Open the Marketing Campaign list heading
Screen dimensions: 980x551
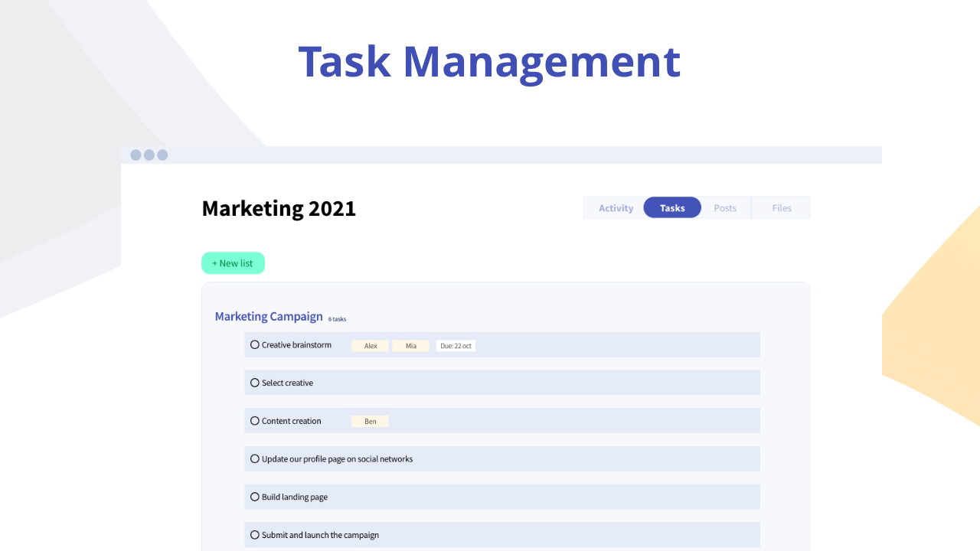click(x=269, y=317)
